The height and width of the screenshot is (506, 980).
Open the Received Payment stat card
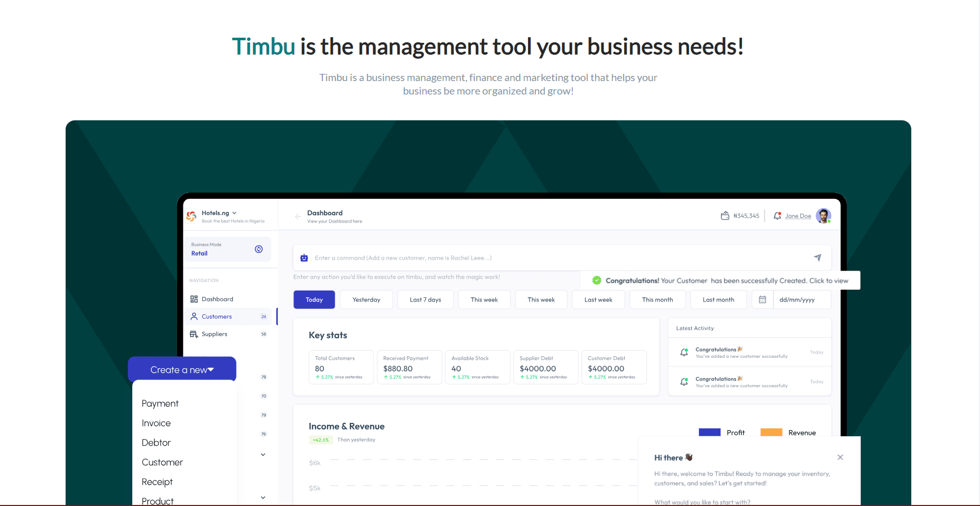pos(410,367)
